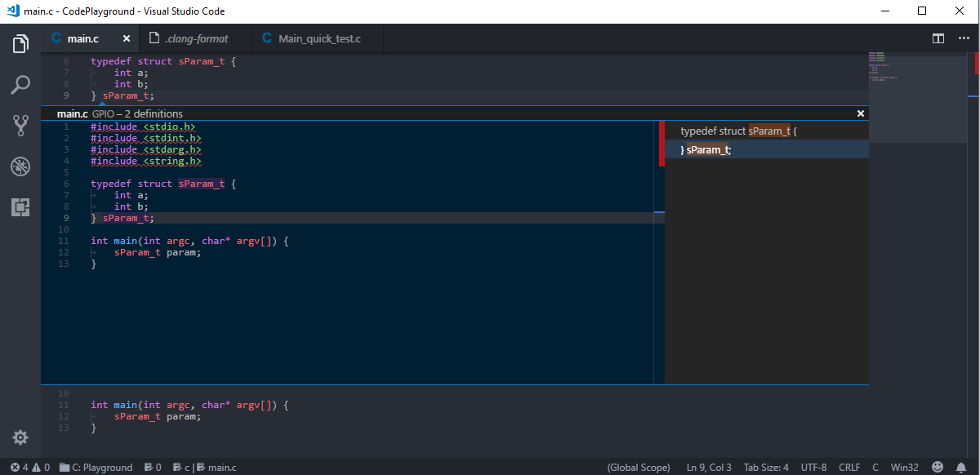Switch to the .clang-format tab
The height and width of the screenshot is (475, 980).
(x=194, y=38)
